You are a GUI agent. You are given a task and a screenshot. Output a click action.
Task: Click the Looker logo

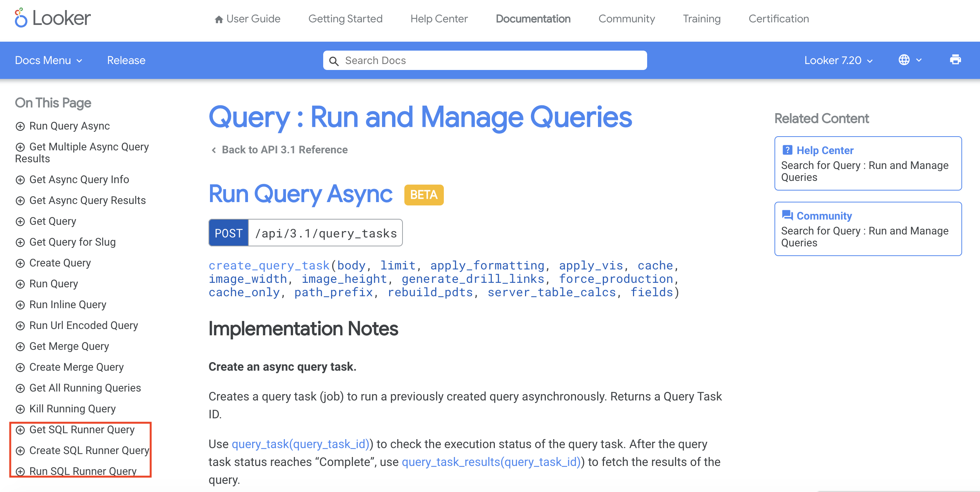(53, 18)
